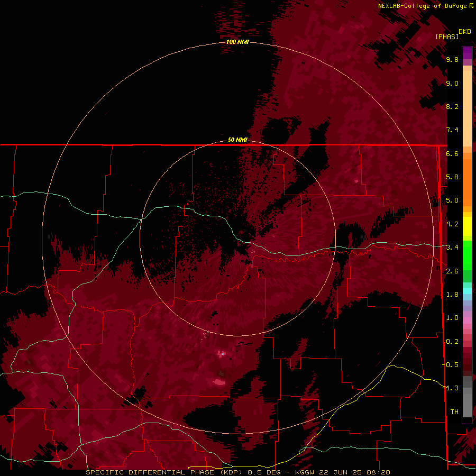Image resolution: width=476 pixels, height=476 pixels.
Task: Select the purple top segment of the colorbar
Action: click(x=467, y=53)
